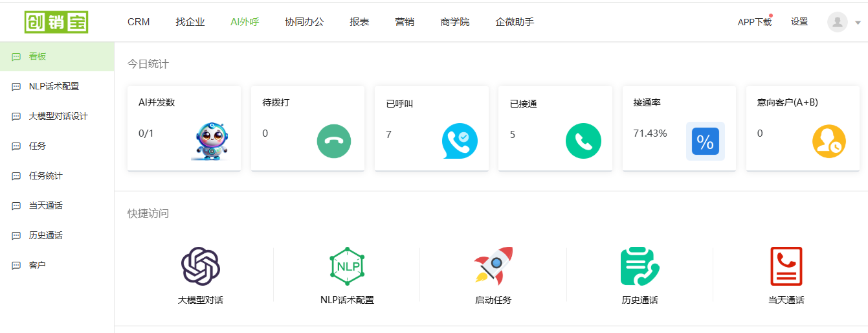This screenshot has height=333, width=868.
Task: Click the chat icon beside 大模型对话设计
Action: point(16,117)
